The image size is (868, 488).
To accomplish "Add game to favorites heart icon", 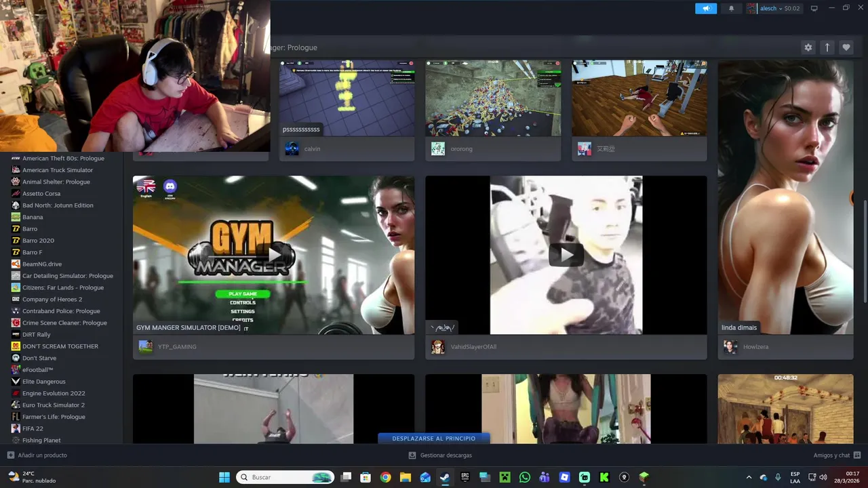I will (846, 47).
